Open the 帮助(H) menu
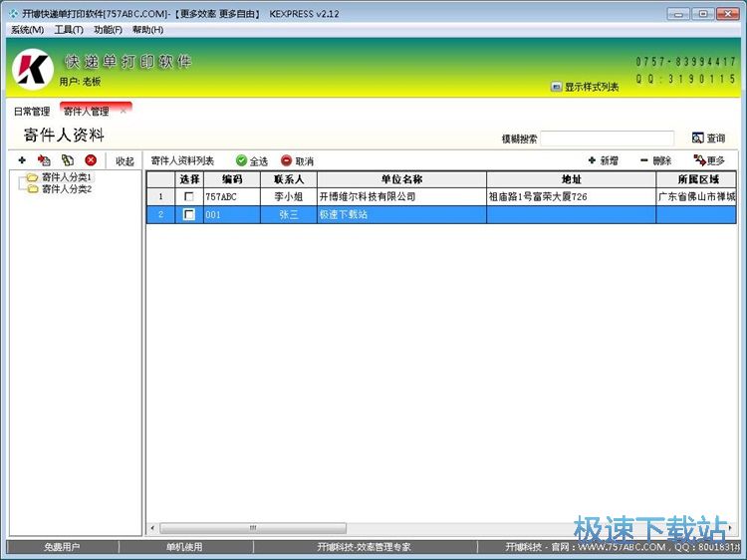The width and height of the screenshot is (747, 560). [147, 30]
